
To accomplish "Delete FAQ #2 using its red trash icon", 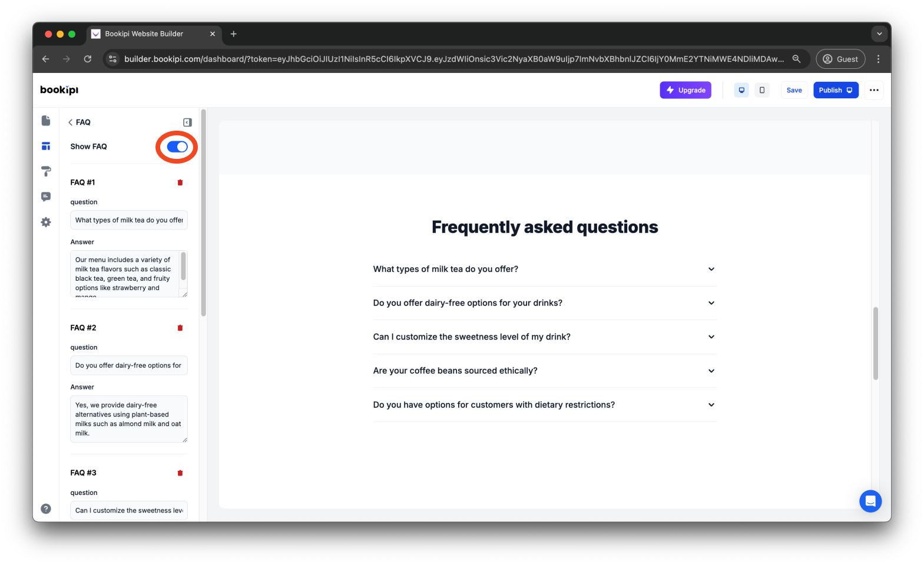I will click(180, 328).
